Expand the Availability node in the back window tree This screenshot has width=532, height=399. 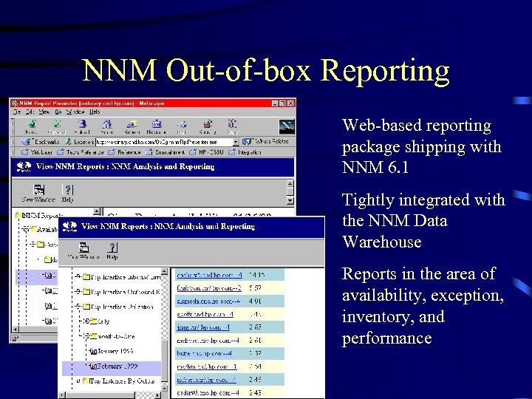(24, 230)
